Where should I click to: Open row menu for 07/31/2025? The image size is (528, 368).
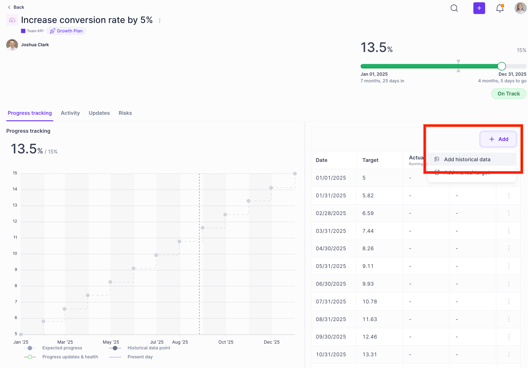point(508,302)
